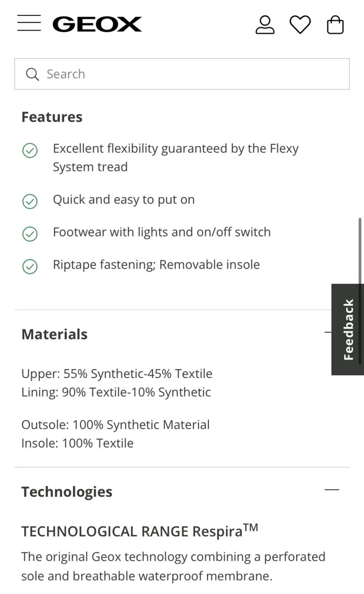
Task: Collapse the Materials section minus icon
Action: tap(327, 332)
